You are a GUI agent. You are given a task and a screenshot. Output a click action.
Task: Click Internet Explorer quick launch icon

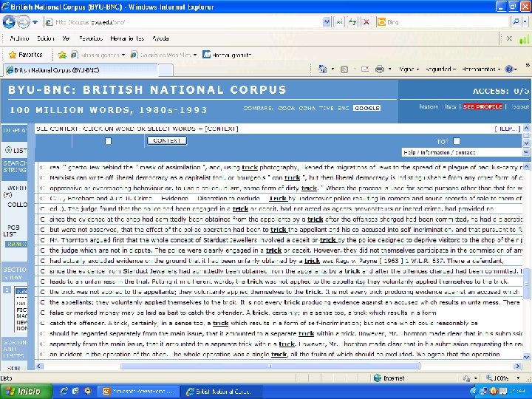(x=64, y=392)
